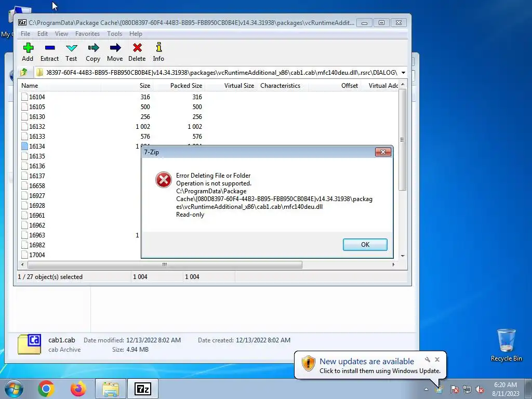Viewport: 532px width, 399px height.
Task: Close the 7-Zip error dialog
Action: (x=383, y=152)
